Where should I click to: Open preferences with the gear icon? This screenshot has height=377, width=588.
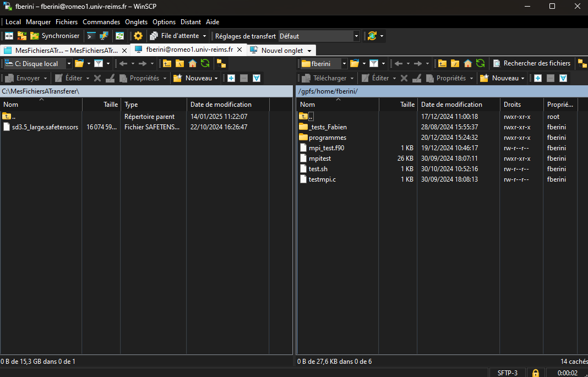coord(138,36)
